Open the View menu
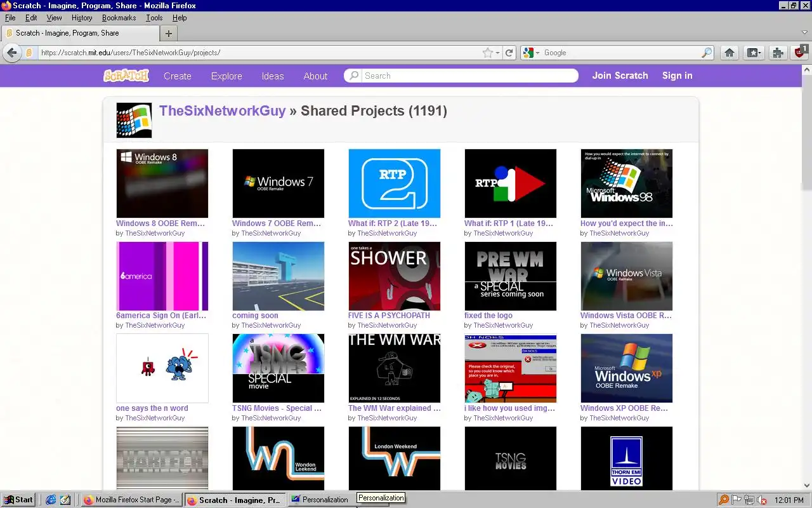The height and width of the screenshot is (508, 812). pyautogui.click(x=54, y=18)
